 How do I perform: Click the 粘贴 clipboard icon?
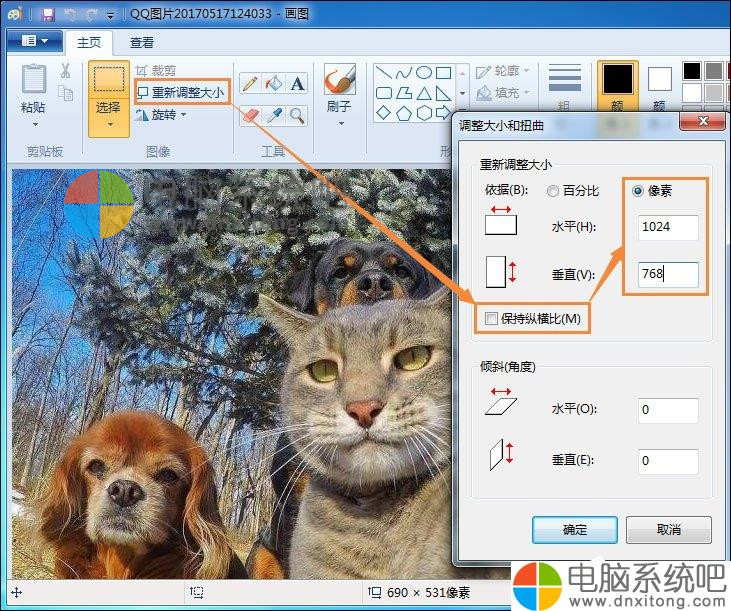tap(34, 79)
